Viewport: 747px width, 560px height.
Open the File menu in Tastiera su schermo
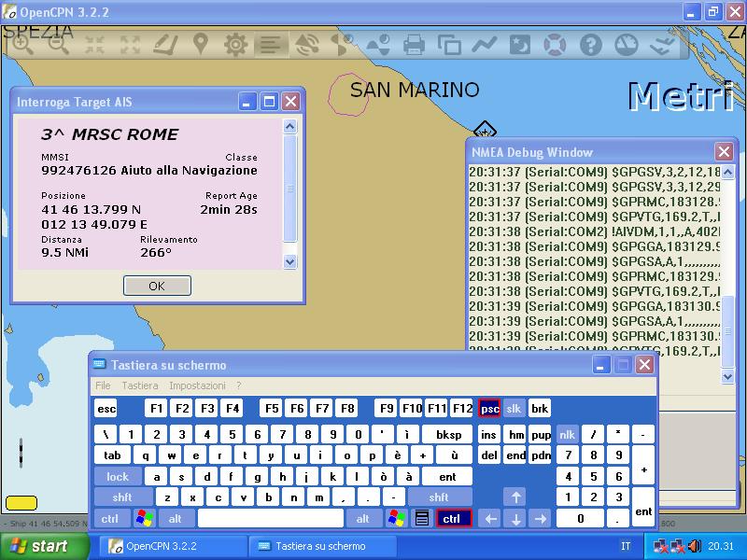coord(103,385)
